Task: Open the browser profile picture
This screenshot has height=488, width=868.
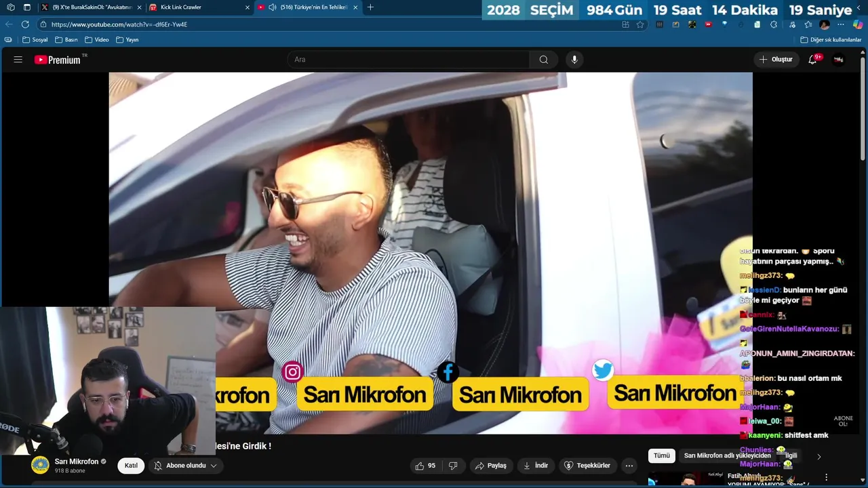Action: (x=825, y=24)
